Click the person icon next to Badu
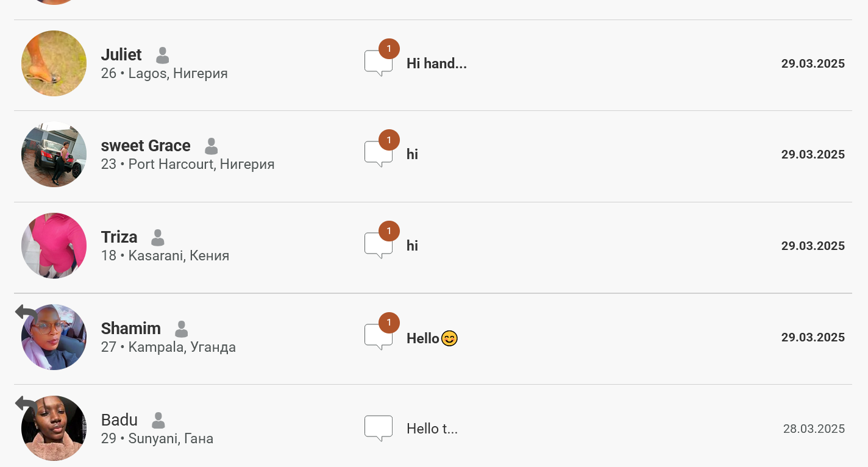This screenshot has height=467, width=868. pyautogui.click(x=158, y=421)
